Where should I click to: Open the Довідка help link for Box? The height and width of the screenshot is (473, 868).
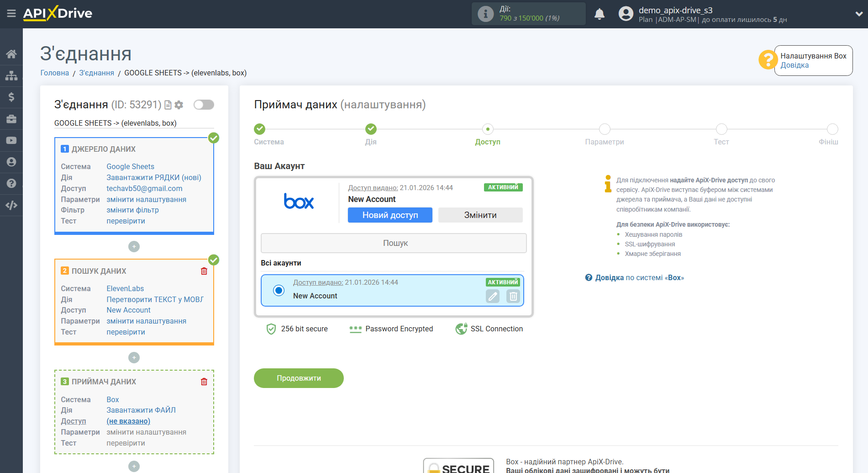pos(794,65)
